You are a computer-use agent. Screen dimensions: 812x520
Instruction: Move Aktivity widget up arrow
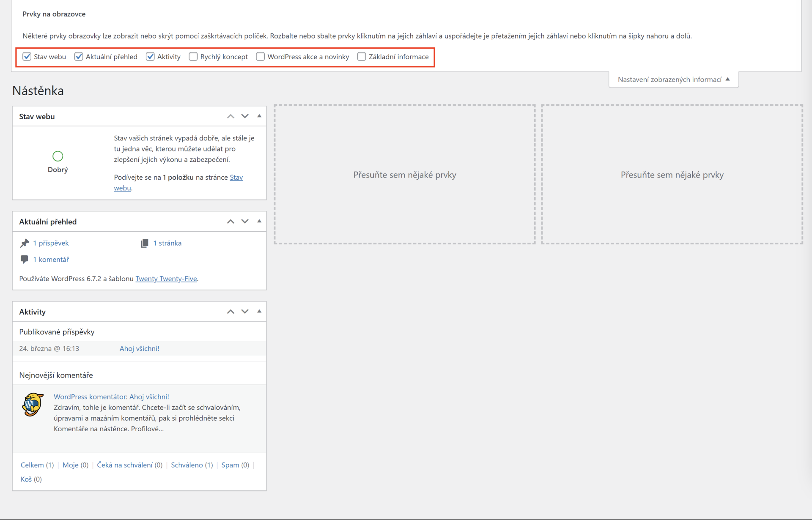[x=230, y=312]
